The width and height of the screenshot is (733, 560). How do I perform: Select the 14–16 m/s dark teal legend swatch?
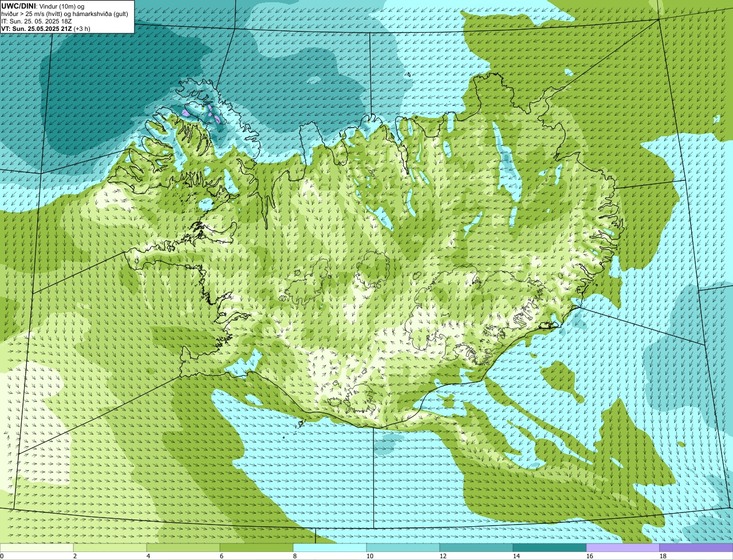click(x=550, y=548)
